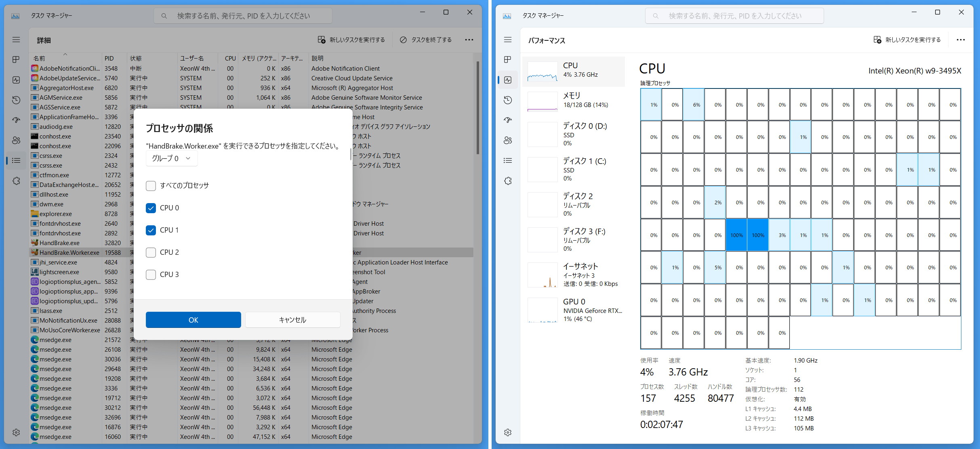Click more options ellipsis in right Task Manager
The image size is (980, 449).
(x=961, y=40)
